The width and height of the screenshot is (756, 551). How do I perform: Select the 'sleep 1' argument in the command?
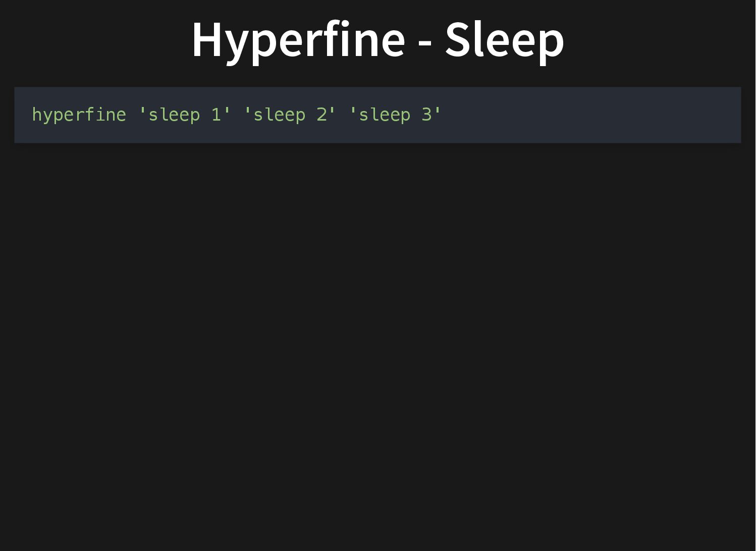pyautogui.click(x=184, y=115)
